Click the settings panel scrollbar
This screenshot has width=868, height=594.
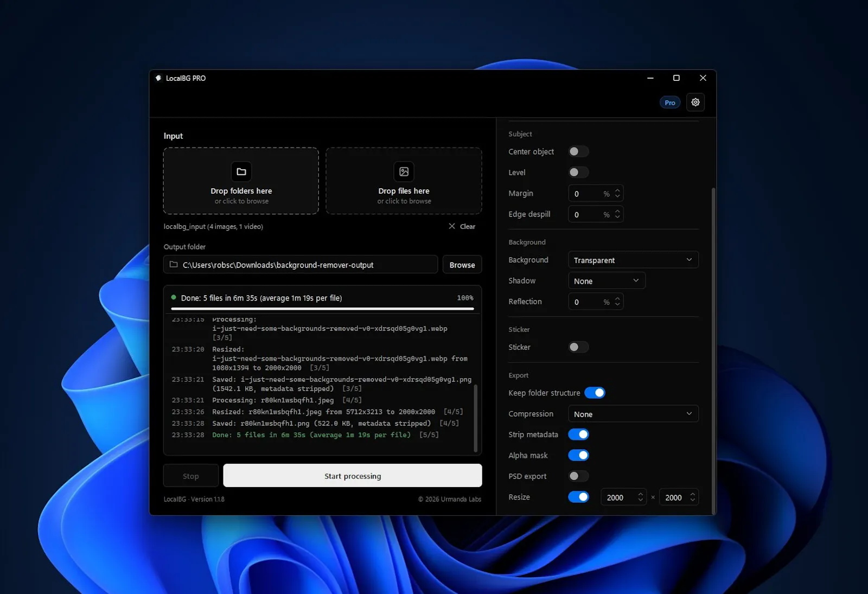(x=713, y=350)
